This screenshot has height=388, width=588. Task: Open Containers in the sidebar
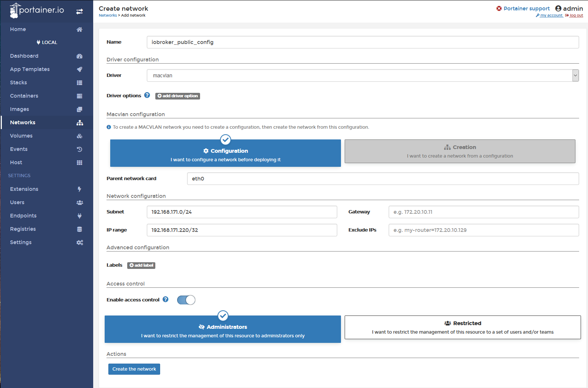[24, 96]
